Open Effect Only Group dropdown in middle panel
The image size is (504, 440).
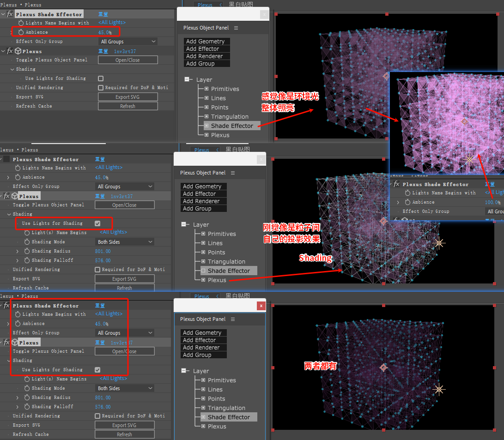125,187
